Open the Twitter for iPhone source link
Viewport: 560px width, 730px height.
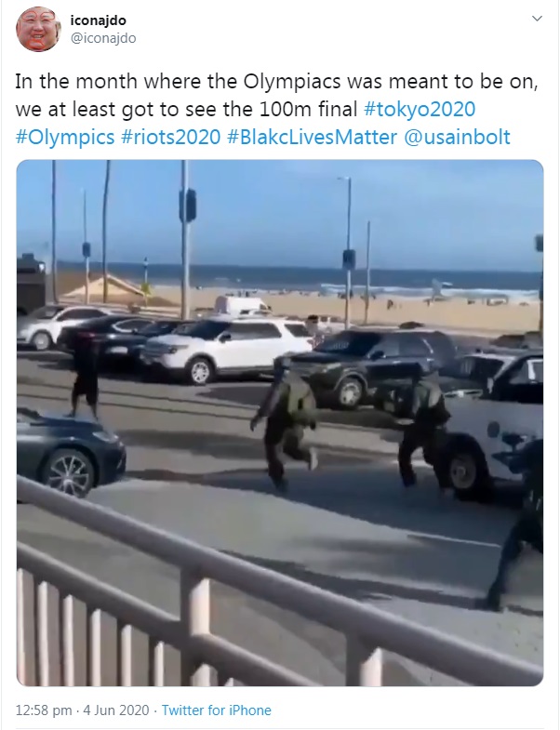pyautogui.click(x=216, y=710)
